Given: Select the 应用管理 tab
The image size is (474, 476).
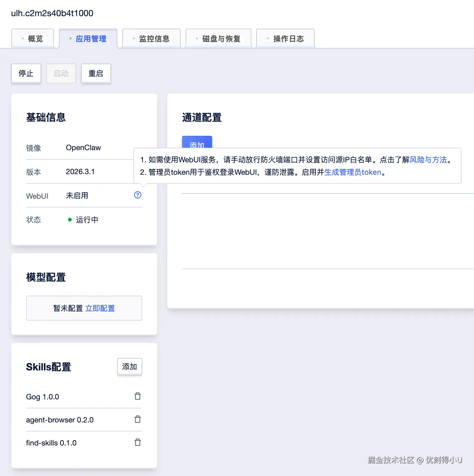Looking at the screenshot, I should point(88,39).
